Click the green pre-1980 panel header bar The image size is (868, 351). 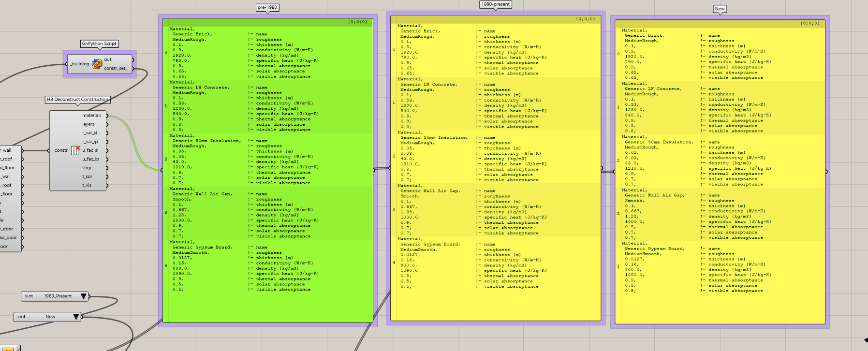coord(267,22)
